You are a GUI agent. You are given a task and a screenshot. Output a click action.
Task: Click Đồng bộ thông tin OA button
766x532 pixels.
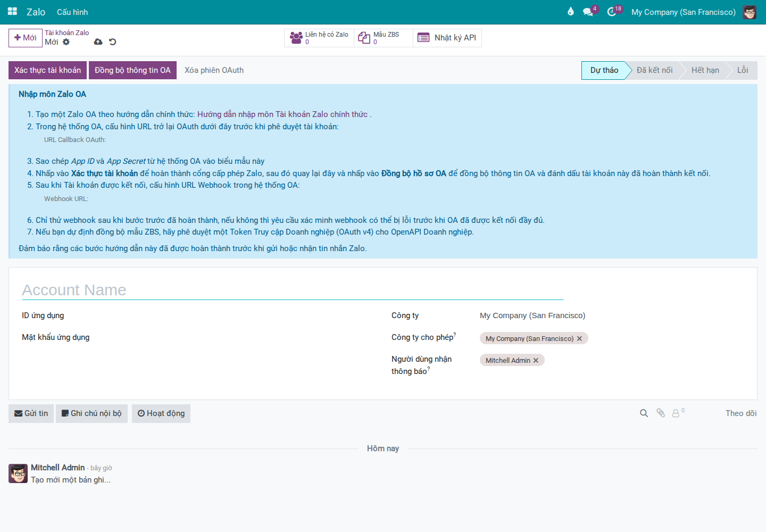pyautogui.click(x=132, y=70)
